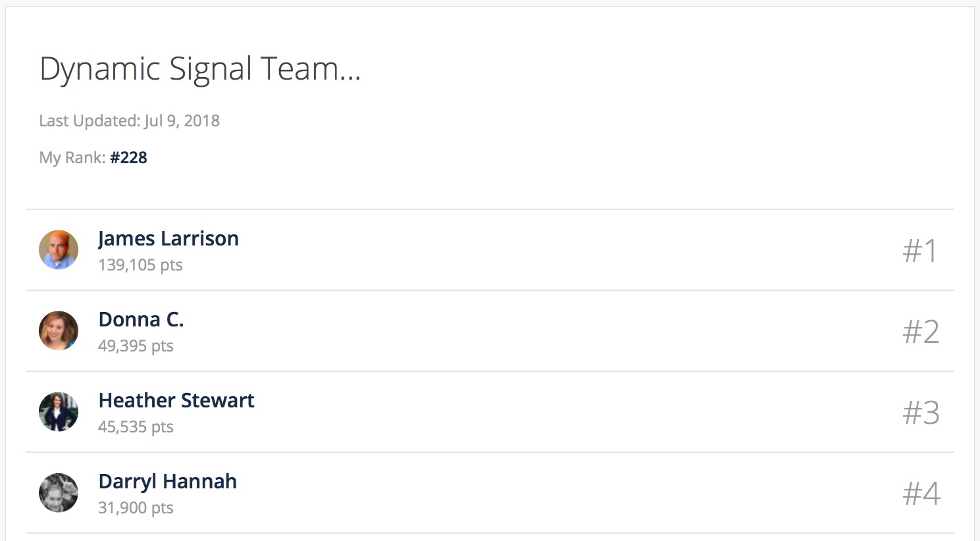980x541 pixels.
Task: Select the #2 rank indicator
Action: (x=921, y=331)
